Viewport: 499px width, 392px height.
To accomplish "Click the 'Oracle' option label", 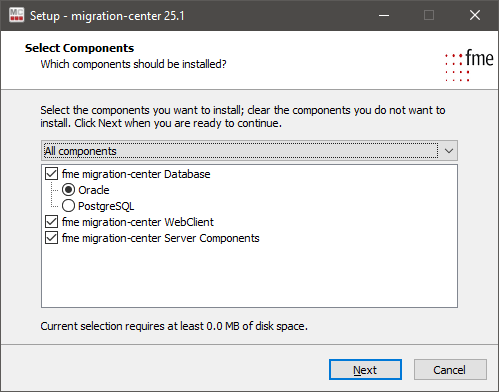I will (x=94, y=190).
